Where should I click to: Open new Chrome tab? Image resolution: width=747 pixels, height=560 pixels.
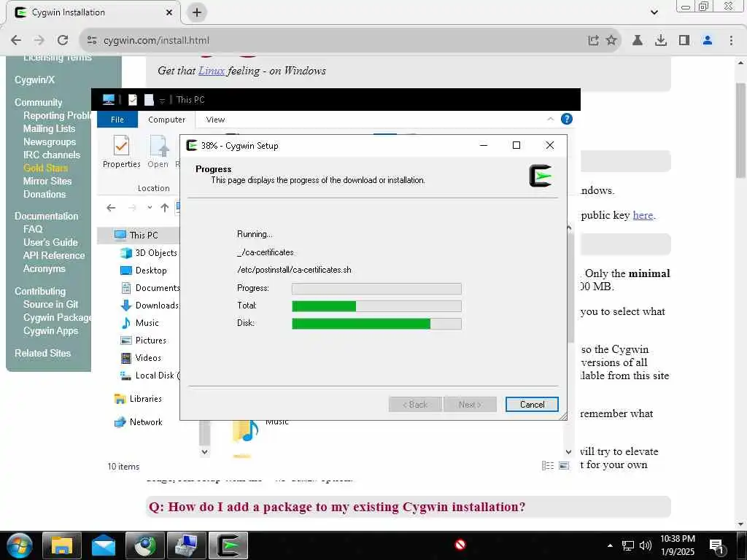tap(197, 12)
